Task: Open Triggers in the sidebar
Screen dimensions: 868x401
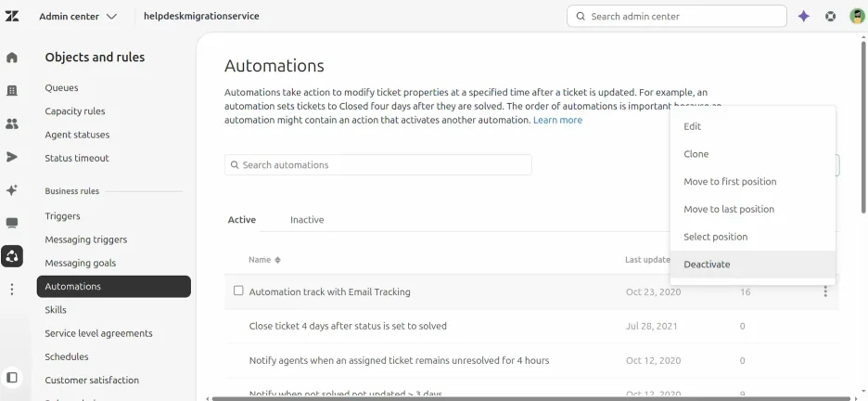Action: (62, 216)
